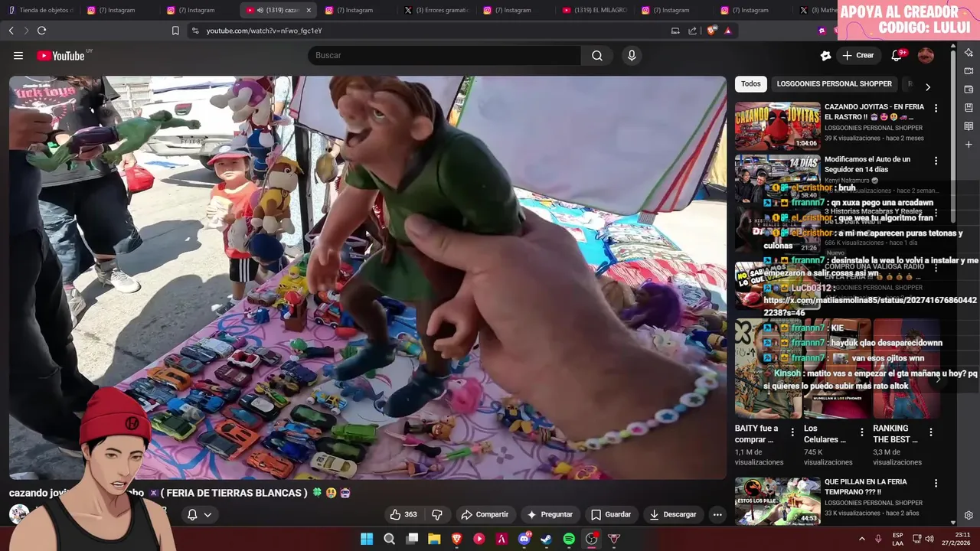Screen dimensions: 980x551
Task: Open more actions ellipsis beside Descargar
Action: click(717, 515)
